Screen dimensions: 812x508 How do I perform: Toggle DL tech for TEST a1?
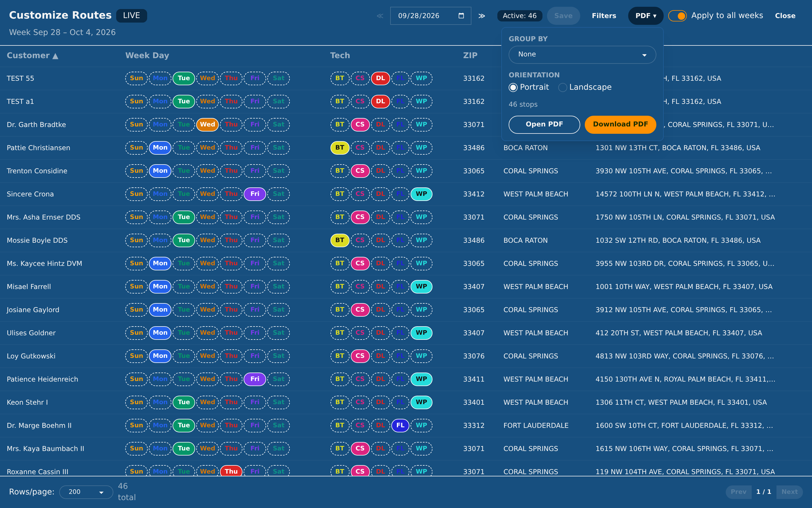coord(380,102)
